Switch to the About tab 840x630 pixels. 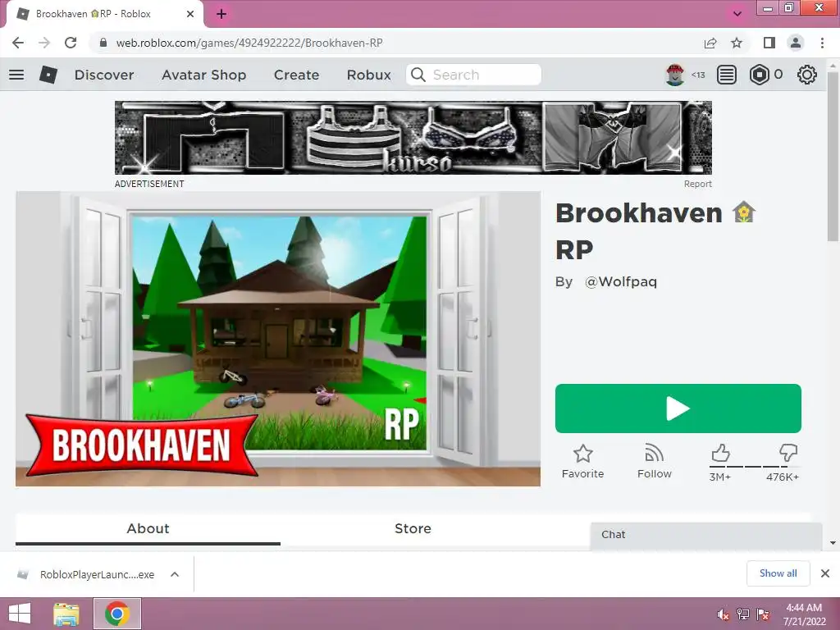point(148,529)
